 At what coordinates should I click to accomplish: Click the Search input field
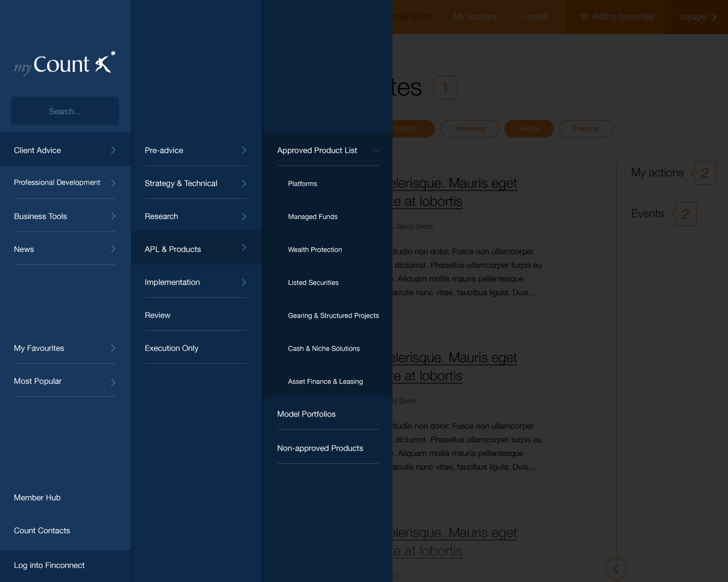64,111
